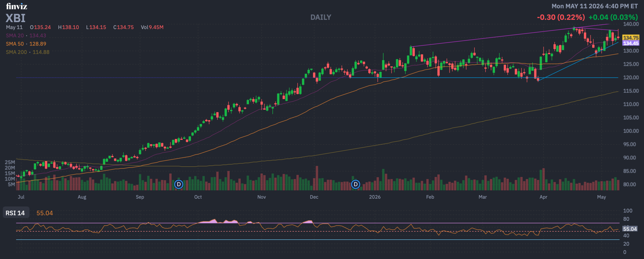This screenshot has height=259, width=644.
Task: Click the Apr label on time axis
Action: click(x=543, y=197)
